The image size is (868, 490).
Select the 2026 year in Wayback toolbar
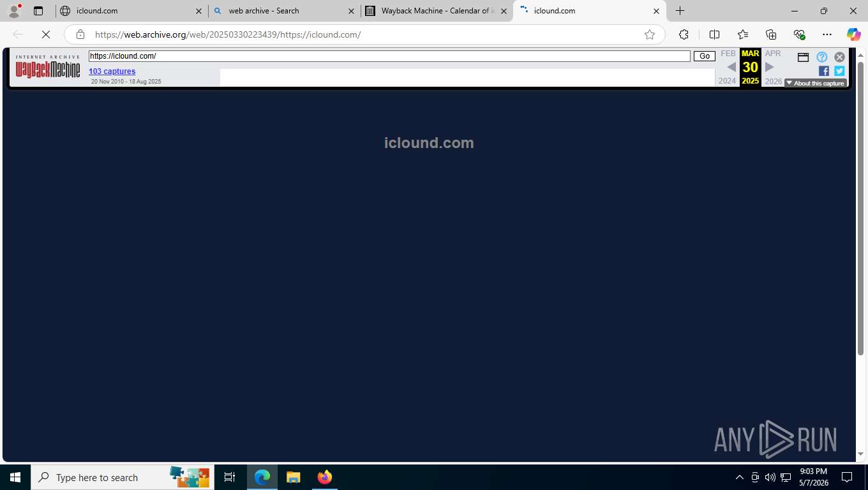(773, 81)
